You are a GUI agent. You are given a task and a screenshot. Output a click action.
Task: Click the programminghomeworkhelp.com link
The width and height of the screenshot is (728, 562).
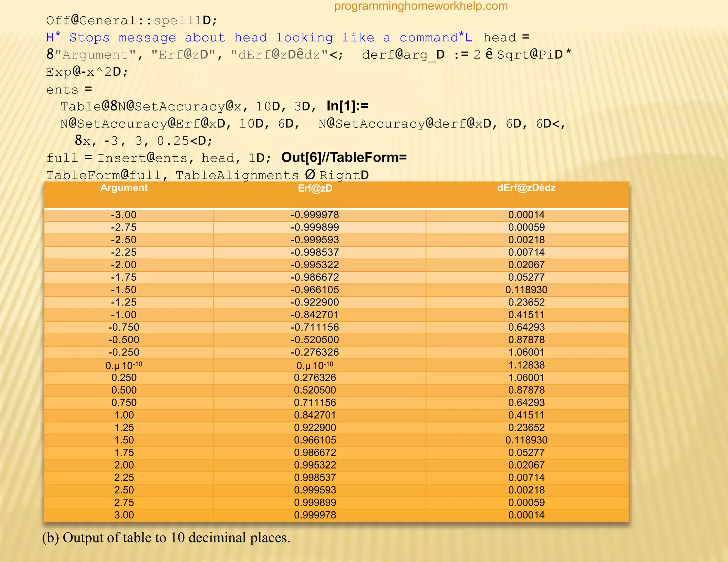tap(421, 6)
